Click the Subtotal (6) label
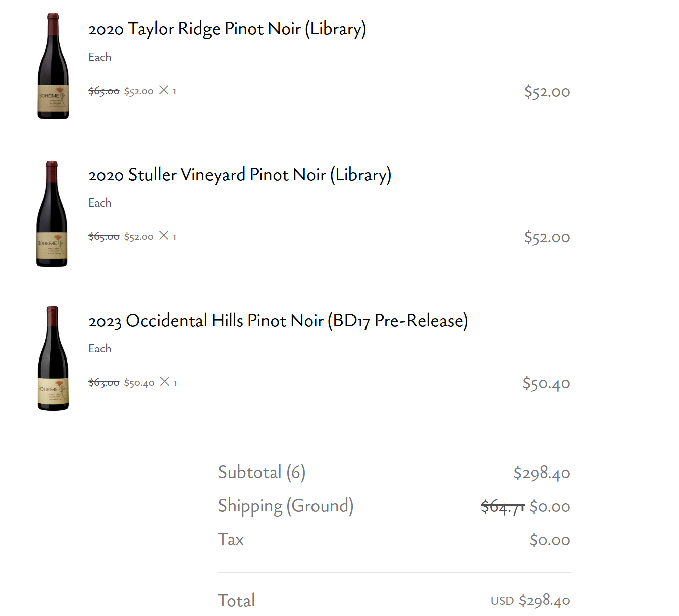 click(262, 472)
